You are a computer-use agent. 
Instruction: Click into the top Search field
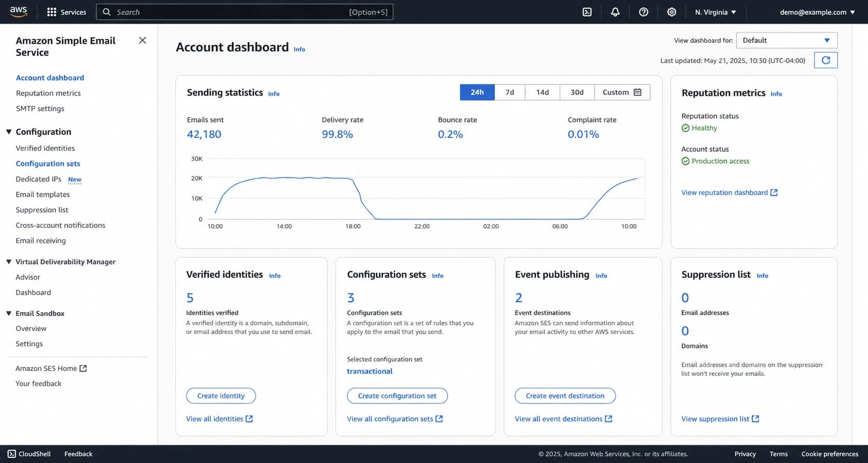[x=245, y=12]
